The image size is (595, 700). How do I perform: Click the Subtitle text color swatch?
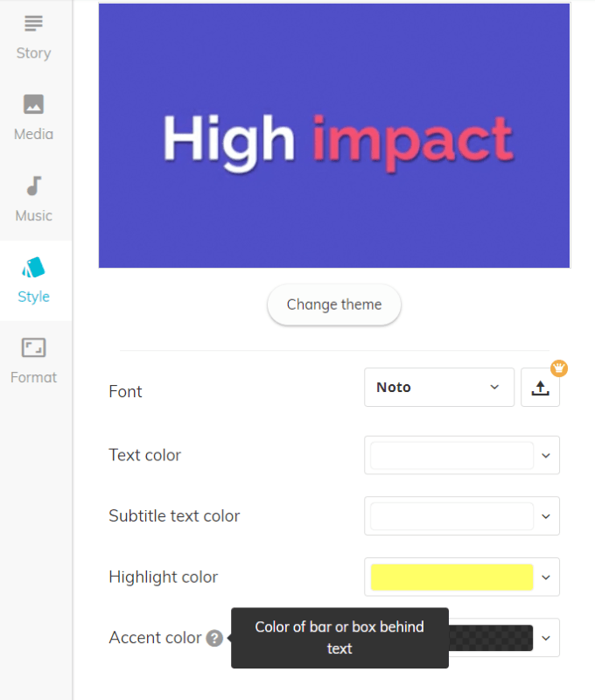pyautogui.click(x=451, y=516)
